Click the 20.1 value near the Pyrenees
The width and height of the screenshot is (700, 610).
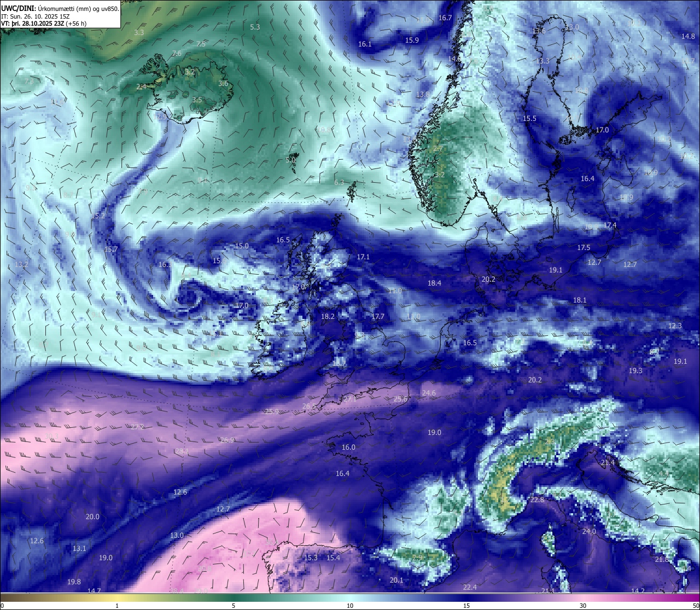click(x=396, y=580)
